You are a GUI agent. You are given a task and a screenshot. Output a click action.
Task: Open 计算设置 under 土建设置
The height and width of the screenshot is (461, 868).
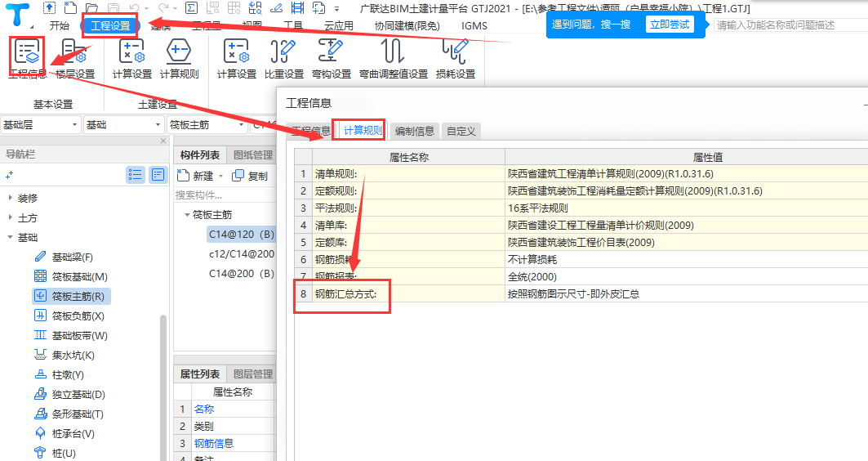pos(131,59)
